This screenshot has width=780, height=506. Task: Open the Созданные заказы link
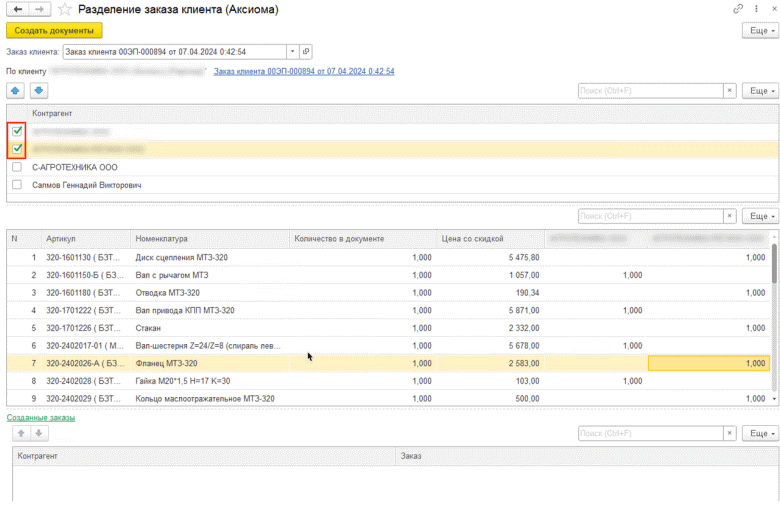point(40,416)
